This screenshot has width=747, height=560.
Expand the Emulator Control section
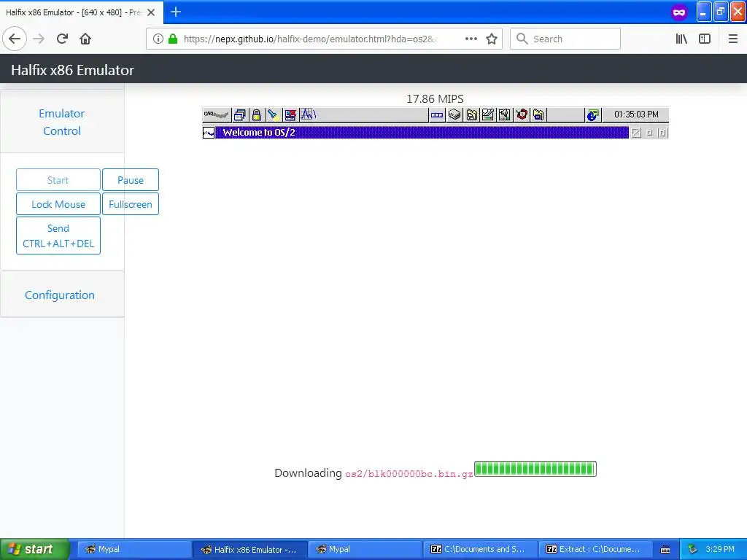62,122
